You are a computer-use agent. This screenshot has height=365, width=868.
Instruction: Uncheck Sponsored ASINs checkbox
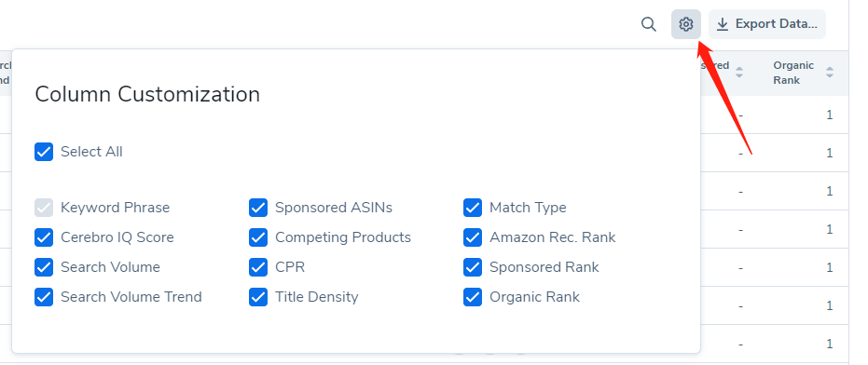tap(258, 208)
